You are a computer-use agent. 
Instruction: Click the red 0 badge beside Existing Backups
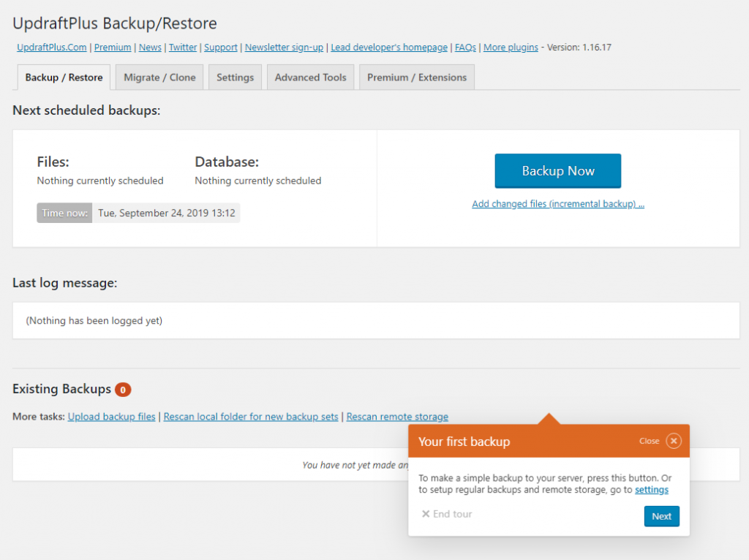[123, 390]
